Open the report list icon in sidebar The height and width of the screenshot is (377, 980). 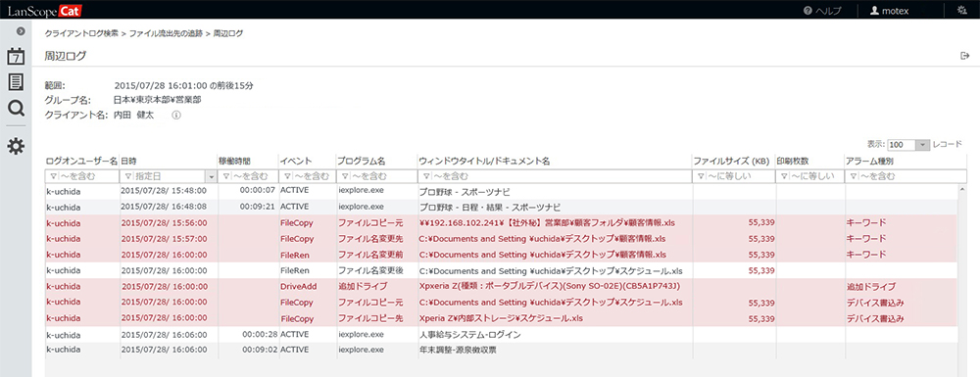tap(16, 82)
